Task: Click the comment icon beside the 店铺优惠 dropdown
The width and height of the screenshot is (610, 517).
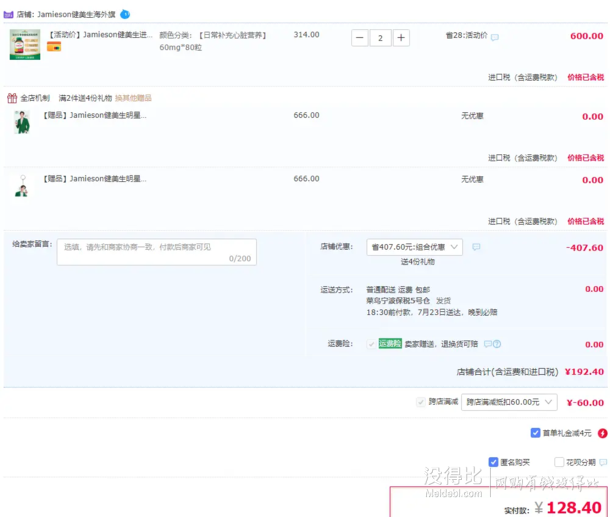Action: 476,247
